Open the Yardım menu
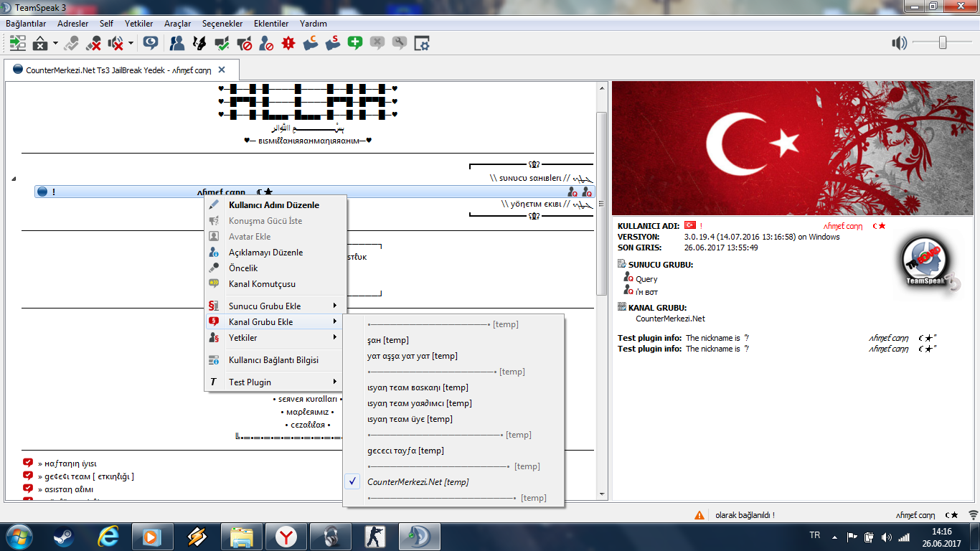 pyautogui.click(x=314, y=24)
